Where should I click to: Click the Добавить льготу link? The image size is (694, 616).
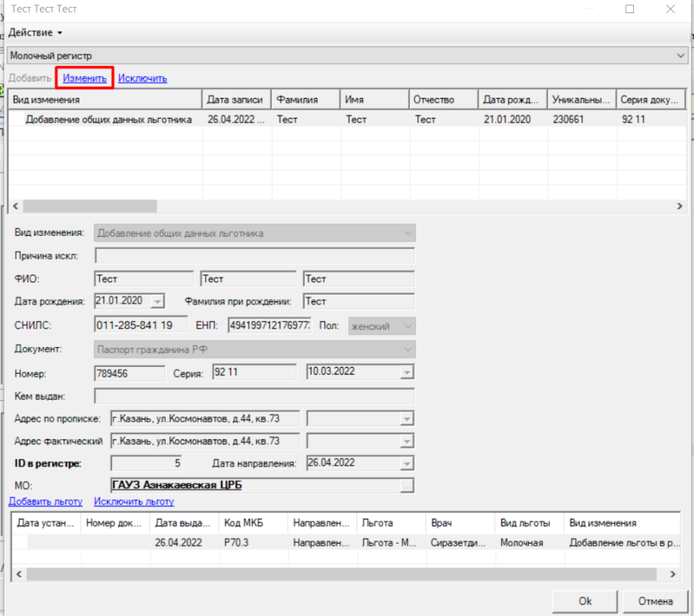coord(45,502)
